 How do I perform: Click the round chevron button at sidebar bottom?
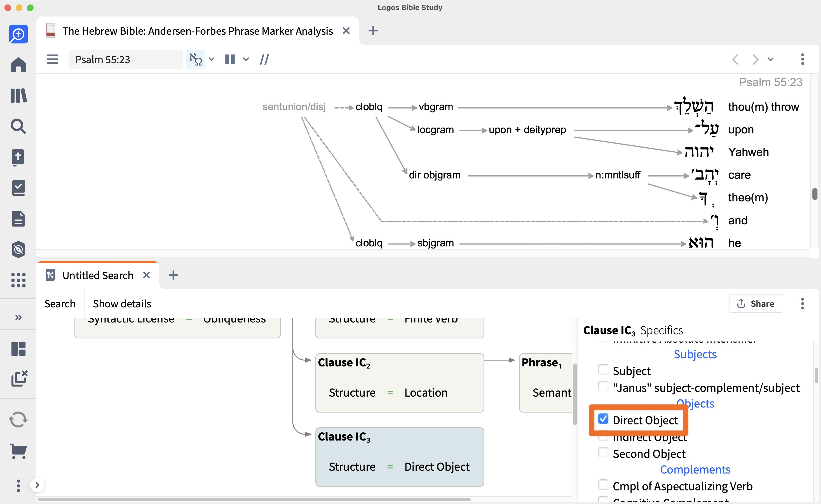click(37, 485)
